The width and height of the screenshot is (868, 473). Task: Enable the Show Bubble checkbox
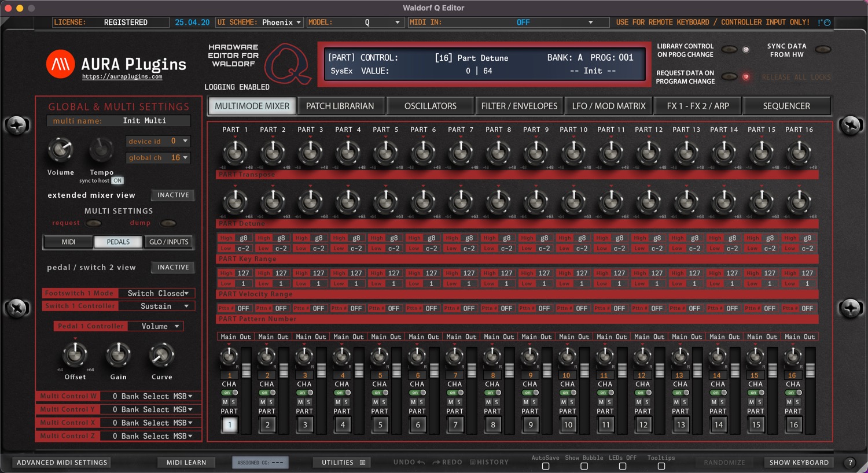pos(584,466)
